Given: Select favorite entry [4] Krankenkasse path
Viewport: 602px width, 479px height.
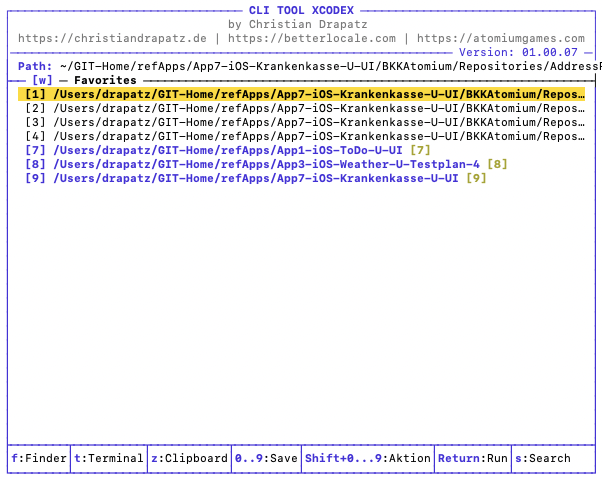Looking at the screenshot, I should (x=305, y=136).
